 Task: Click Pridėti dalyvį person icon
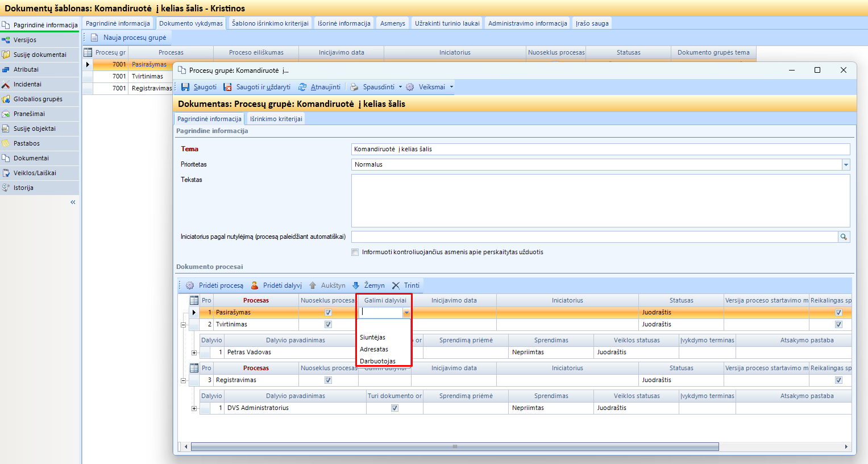pyautogui.click(x=255, y=285)
